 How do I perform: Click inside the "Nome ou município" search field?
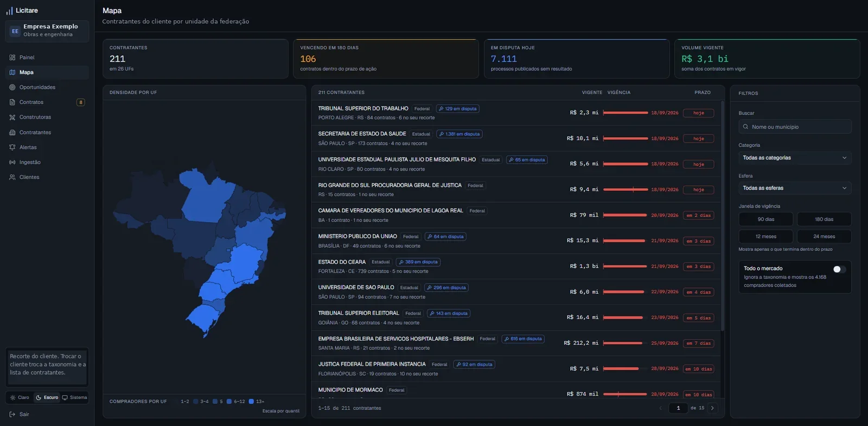[795, 127]
